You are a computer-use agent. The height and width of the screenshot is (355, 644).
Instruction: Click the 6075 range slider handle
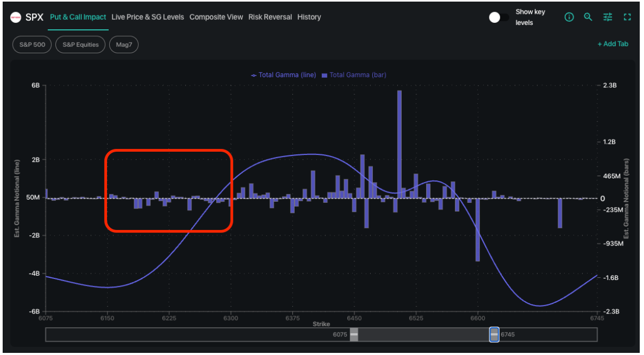click(x=354, y=335)
